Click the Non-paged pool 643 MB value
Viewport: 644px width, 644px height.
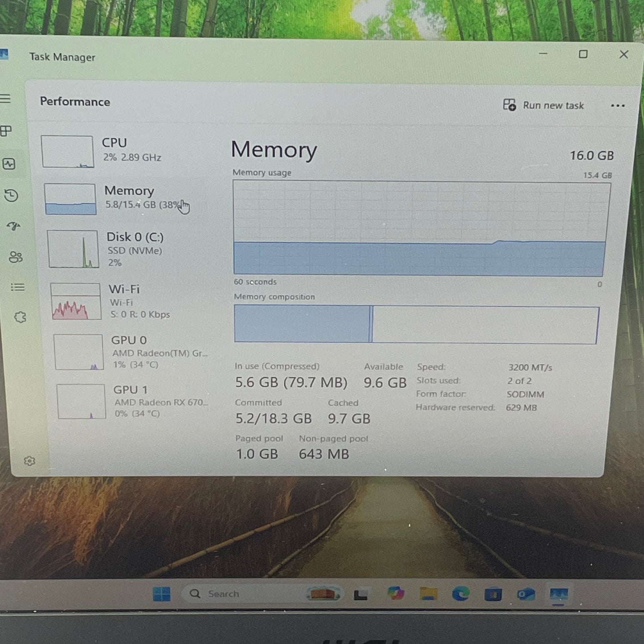[x=324, y=454]
